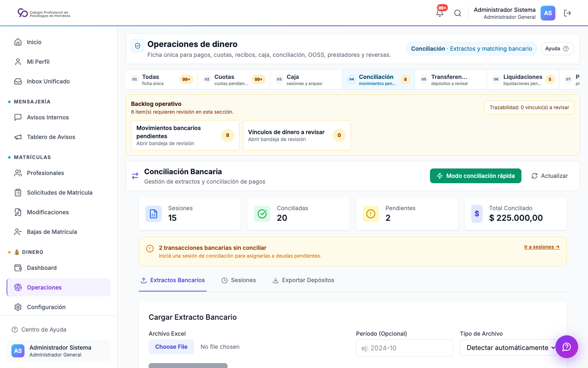The height and width of the screenshot is (368, 588).
Task: Open Dashboard in the Dinero section
Action: pos(58,268)
